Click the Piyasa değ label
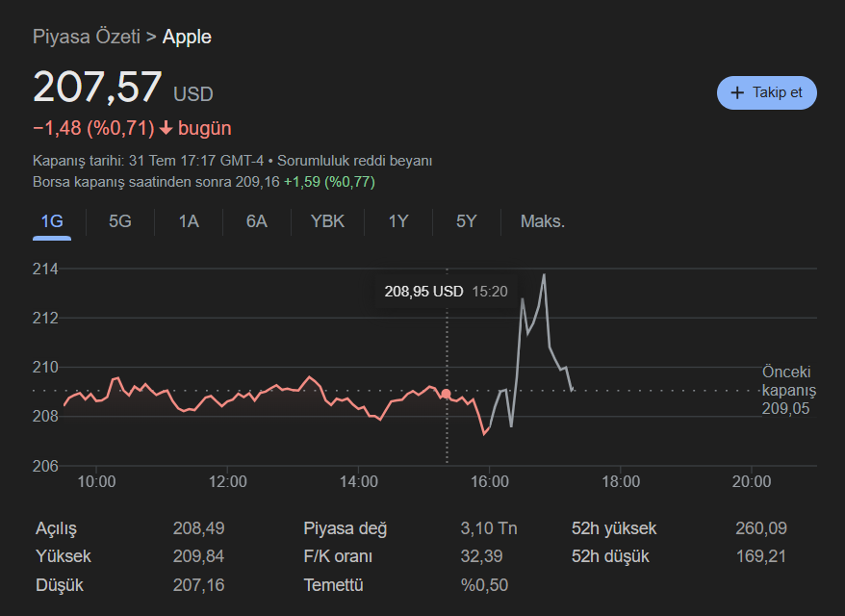This screenshot has width=845, height=616. [x=345, y=528]
